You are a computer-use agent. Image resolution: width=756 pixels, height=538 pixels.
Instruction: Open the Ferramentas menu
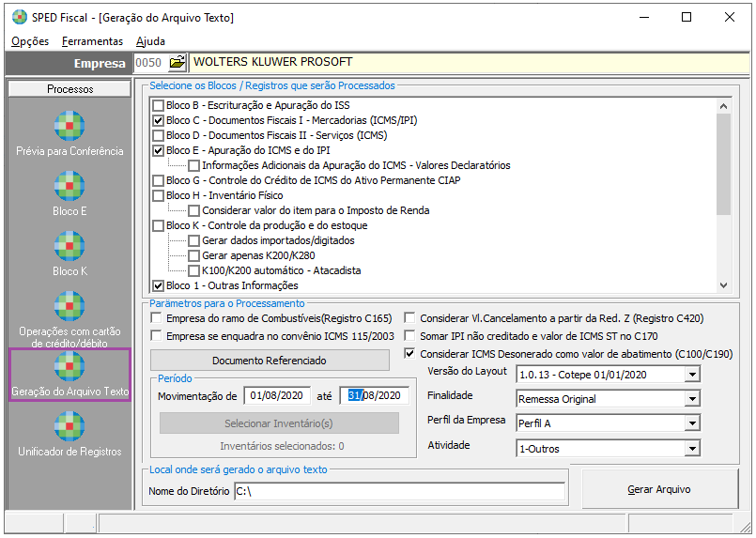pyautogui.click(x=92, y=41)
